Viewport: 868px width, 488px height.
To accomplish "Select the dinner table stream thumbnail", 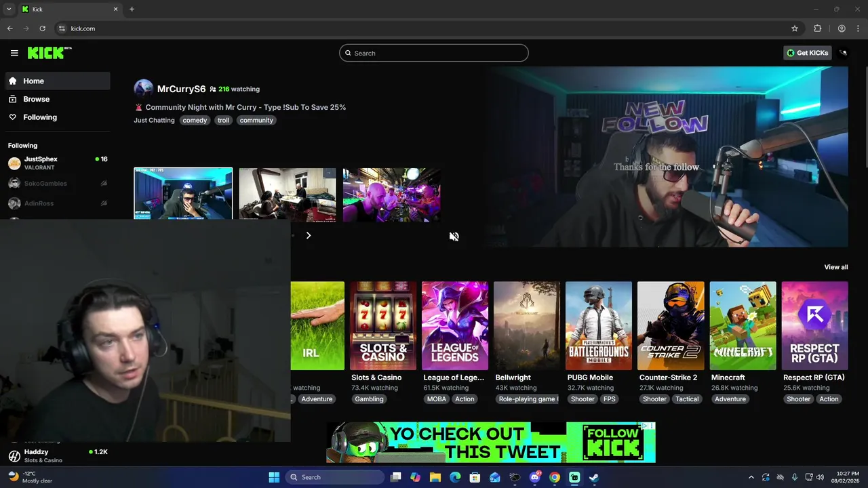I will (x=287, y=195).
